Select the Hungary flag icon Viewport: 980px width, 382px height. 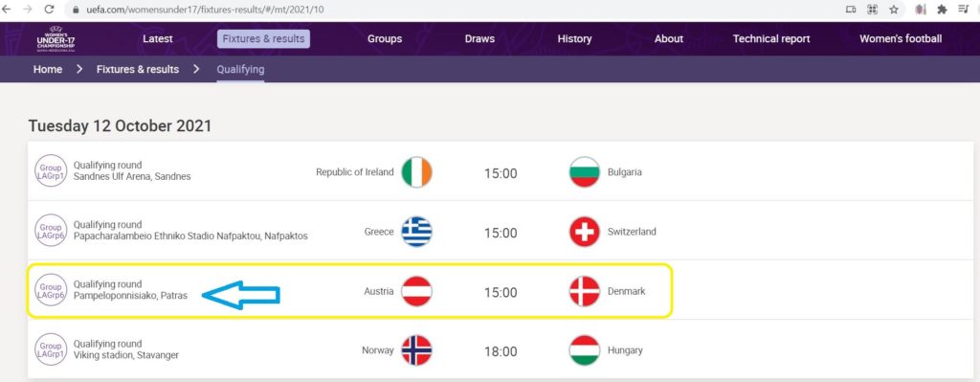pyautogui.click(x=585, y=350)
